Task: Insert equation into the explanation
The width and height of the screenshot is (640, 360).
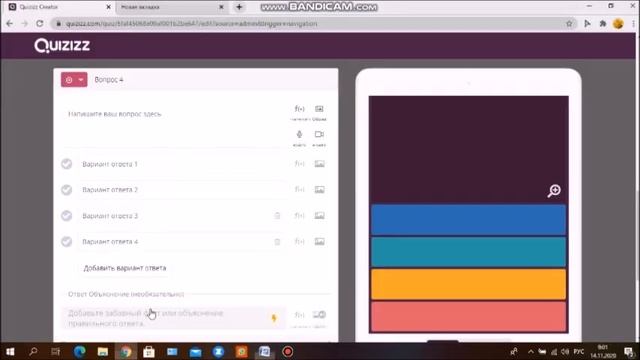Action: click(x=300, y=315)
